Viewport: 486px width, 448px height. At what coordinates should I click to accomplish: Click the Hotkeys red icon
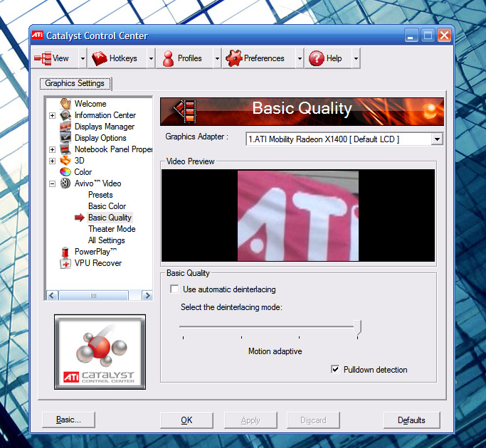[99, 58]
